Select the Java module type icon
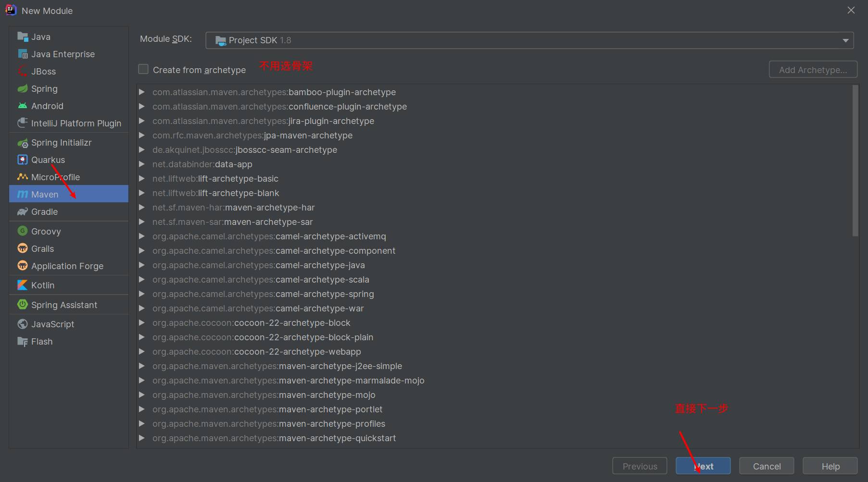Viewport: 868px width, 482px height. coord(23,37)
